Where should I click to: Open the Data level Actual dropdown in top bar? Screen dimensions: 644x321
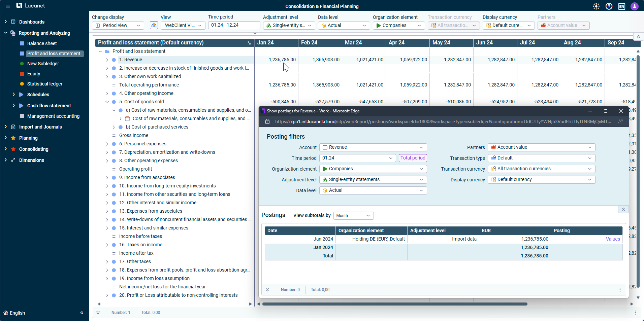point(344,26)
